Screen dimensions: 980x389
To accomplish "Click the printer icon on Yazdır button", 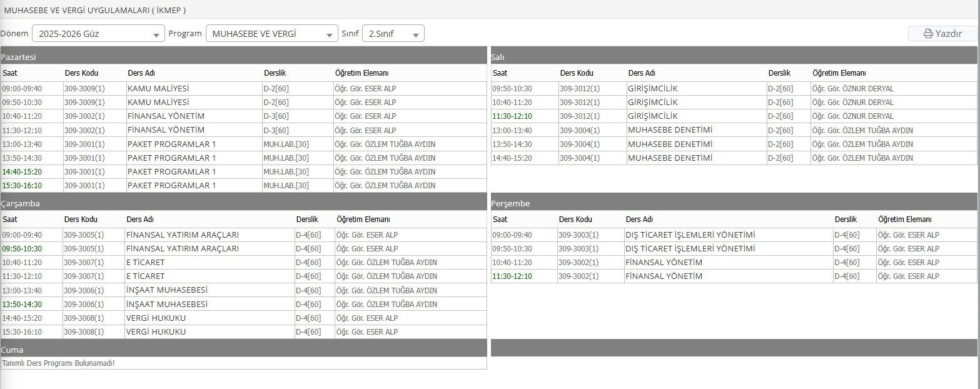I will [x=928, y=34].
